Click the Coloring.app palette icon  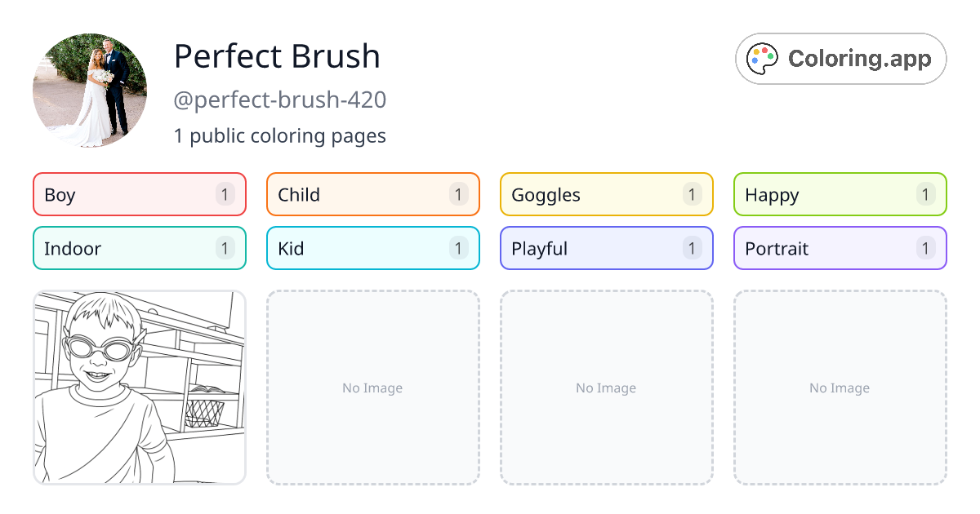(x=762, y=58)
